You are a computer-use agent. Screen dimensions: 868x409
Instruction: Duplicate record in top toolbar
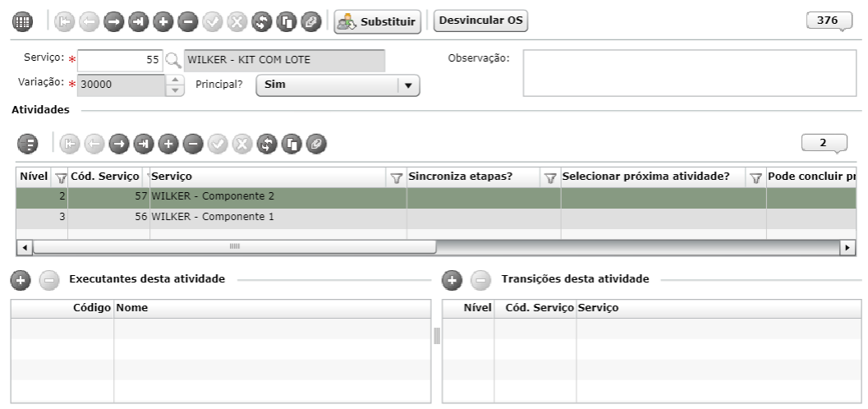tap(287, 22)
